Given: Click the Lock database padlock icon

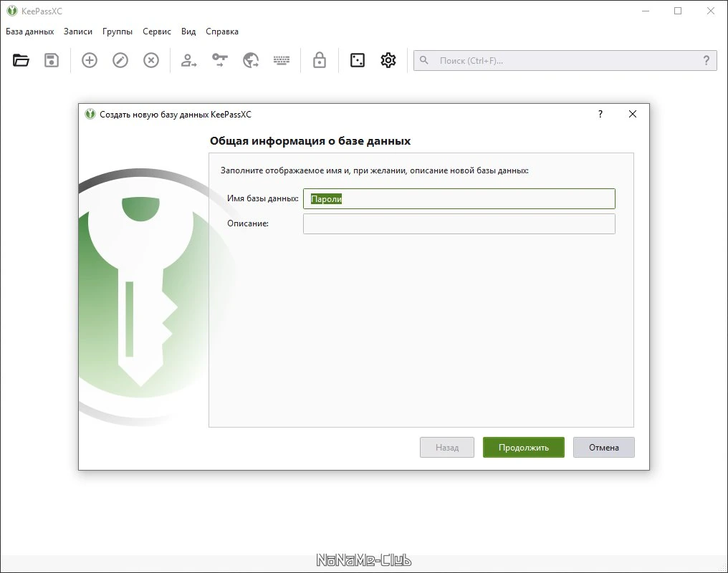Looking at the screenshot, I should click(320, 60).
